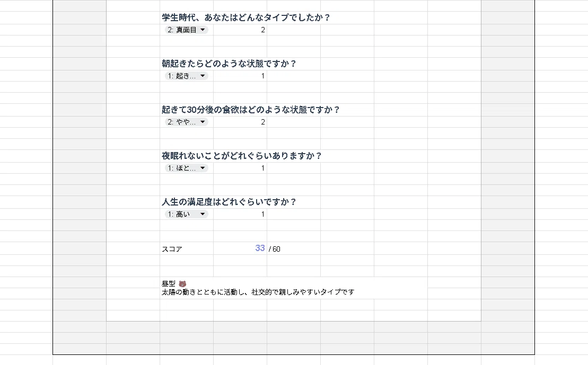Open the '1: 高い' dropdown chip
The height and width of the screenshot is (365, 588).
tap(187, 215)
